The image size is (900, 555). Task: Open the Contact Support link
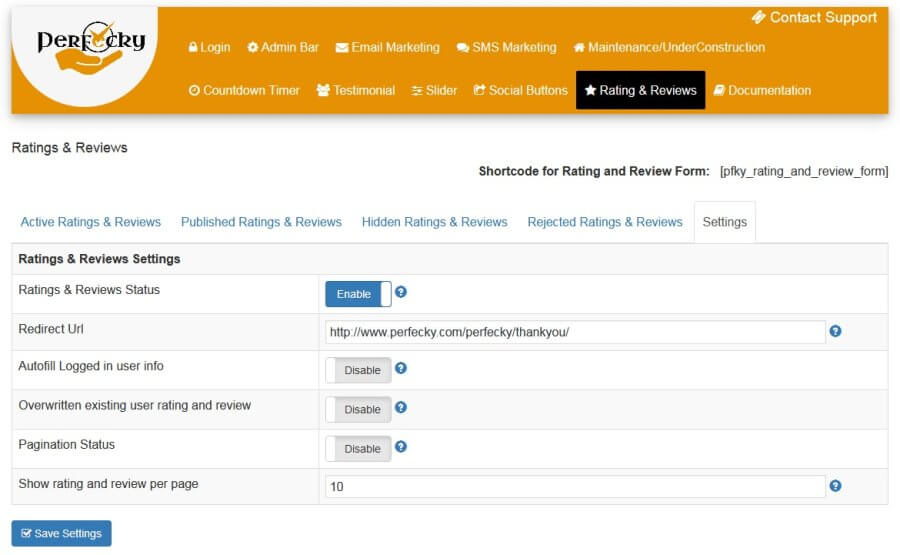pyautogui.click(x=814, y=17)
